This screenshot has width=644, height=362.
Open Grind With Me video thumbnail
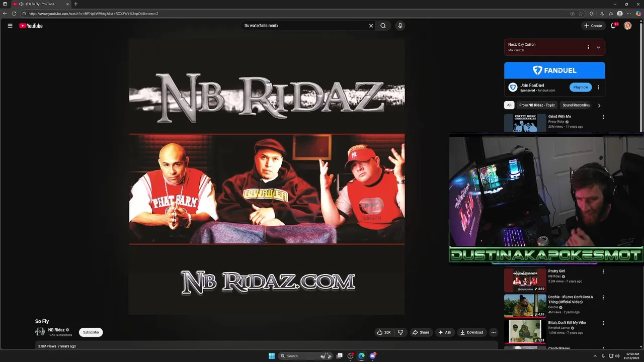(x=525, y=123)
